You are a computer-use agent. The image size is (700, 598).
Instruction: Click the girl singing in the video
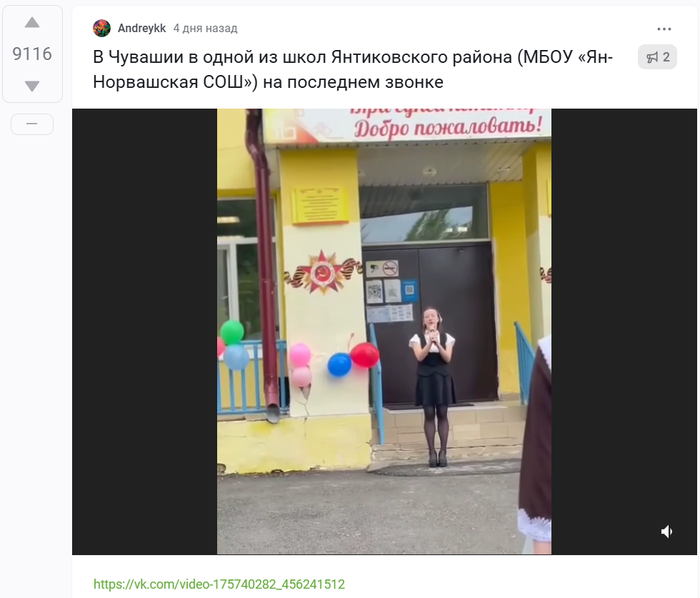point(433,386)
